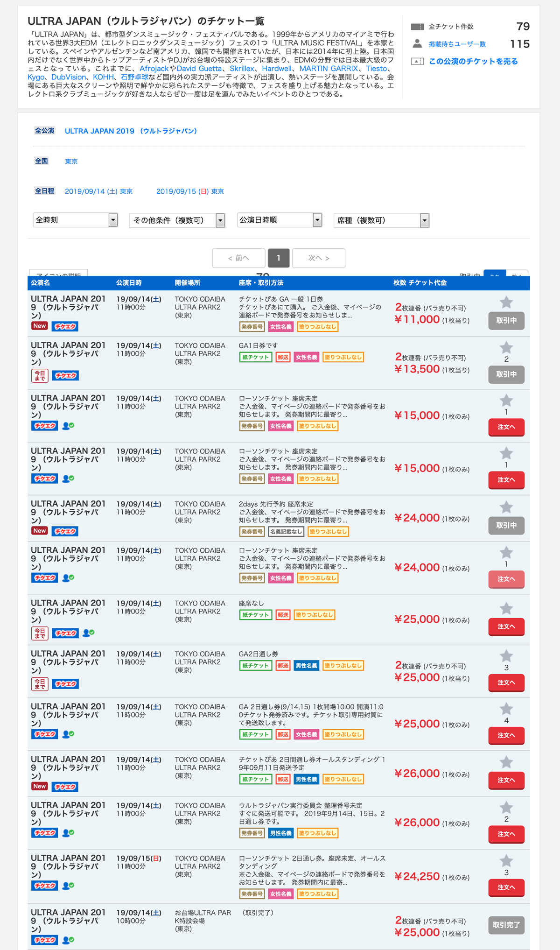Viewport: 560px width, 950px height.
Task: Star the ウルトラジャパン実行委員会 ¥26,000 listing
Action: pos(506,808)
